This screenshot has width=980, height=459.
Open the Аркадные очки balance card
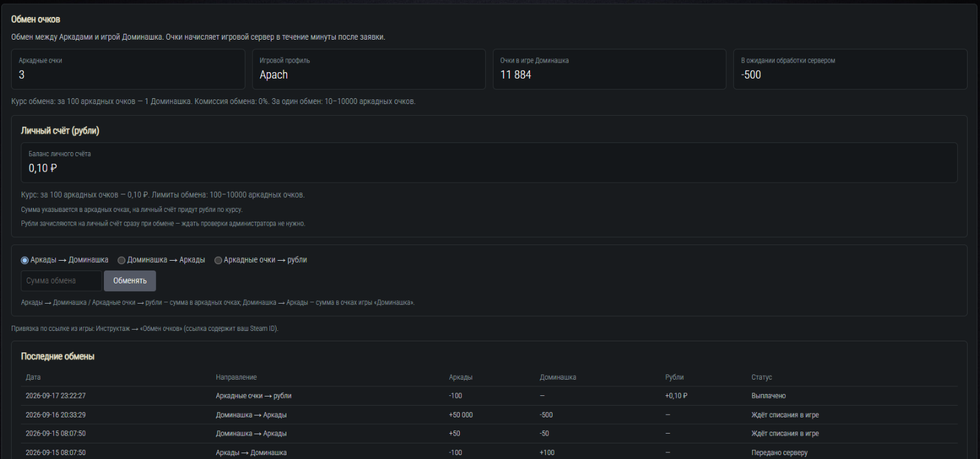pos(128,69)
